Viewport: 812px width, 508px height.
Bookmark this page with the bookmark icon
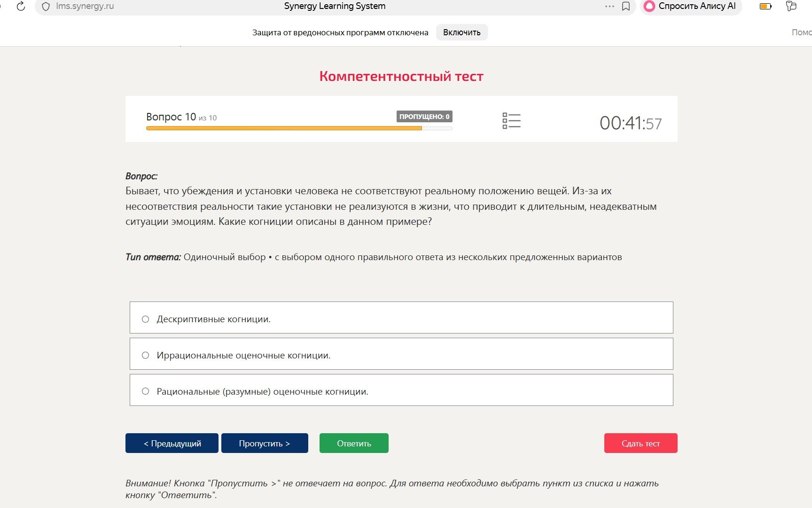click(x=626, y=6)
